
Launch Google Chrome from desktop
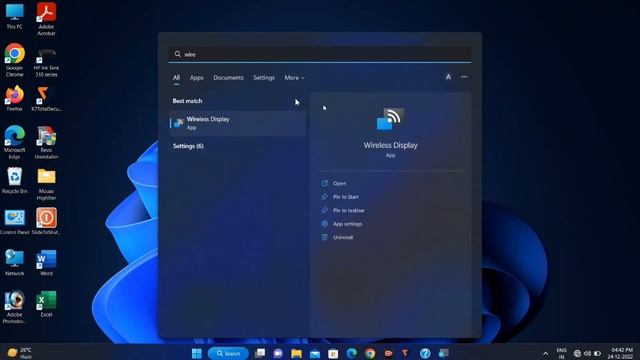click(x=15, y=60)
